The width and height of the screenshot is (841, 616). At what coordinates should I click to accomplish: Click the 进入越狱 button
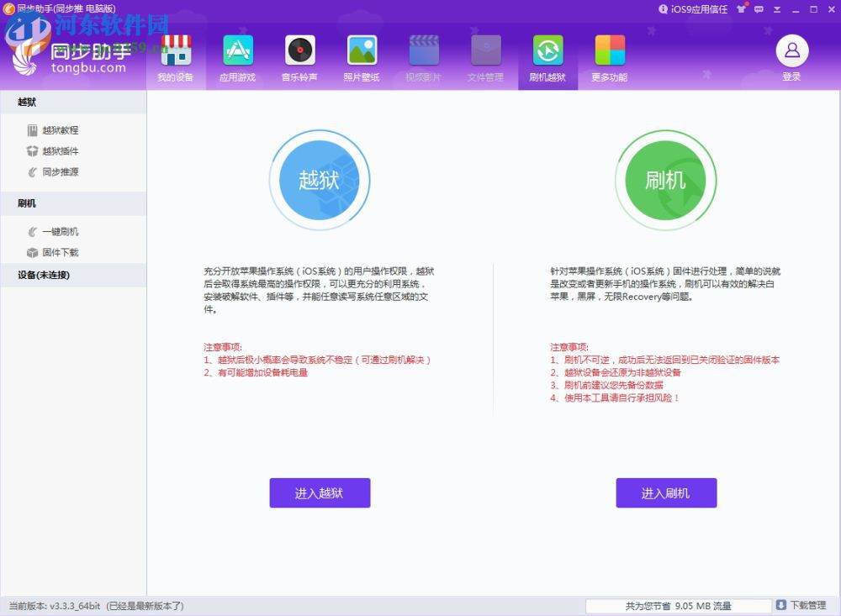coord(320,492)
